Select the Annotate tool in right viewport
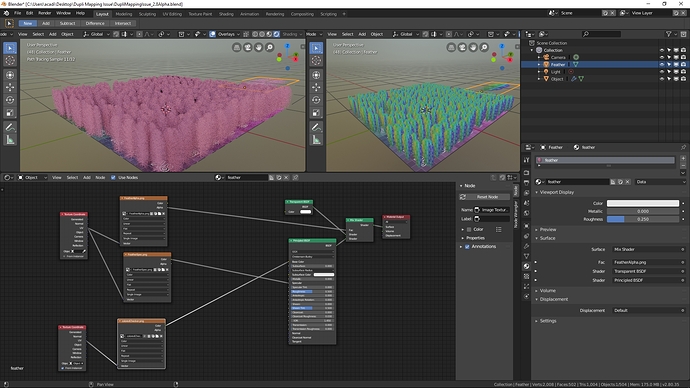 pyautogui.click(x=316, y=127)
